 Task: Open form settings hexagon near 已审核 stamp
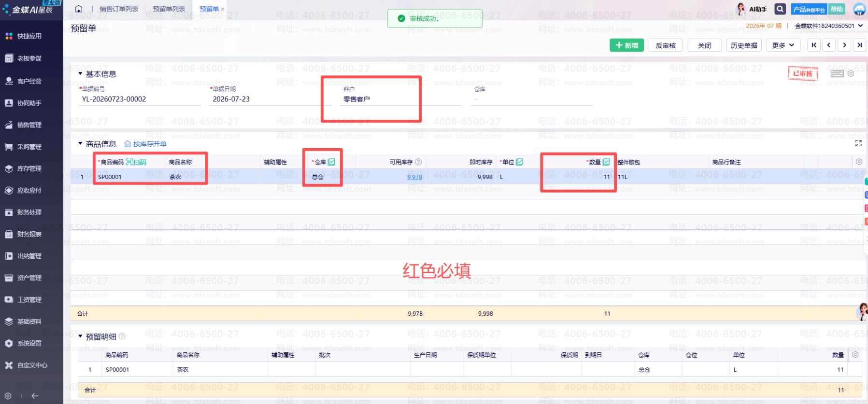(851, 73)
